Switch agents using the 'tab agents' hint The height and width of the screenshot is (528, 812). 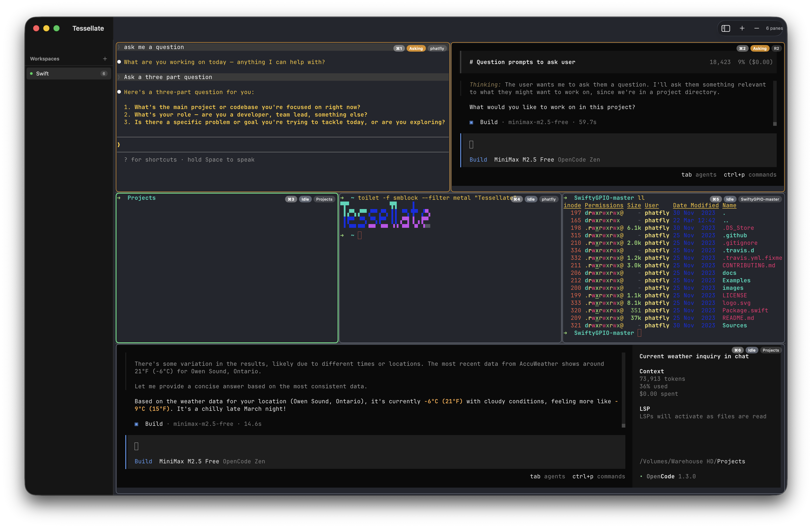point(698,174)
